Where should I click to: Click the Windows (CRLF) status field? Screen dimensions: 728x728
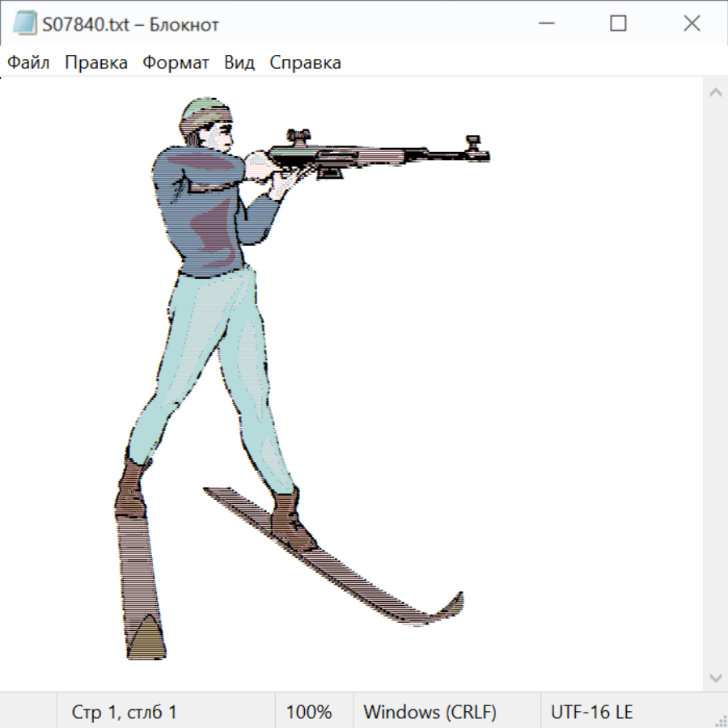[x=430, y=712]
